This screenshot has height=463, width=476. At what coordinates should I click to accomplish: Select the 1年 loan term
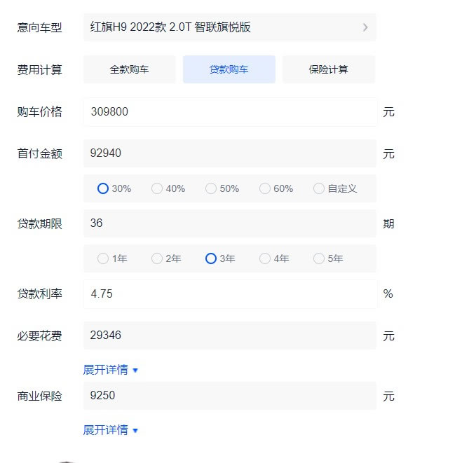click(112, 258)
